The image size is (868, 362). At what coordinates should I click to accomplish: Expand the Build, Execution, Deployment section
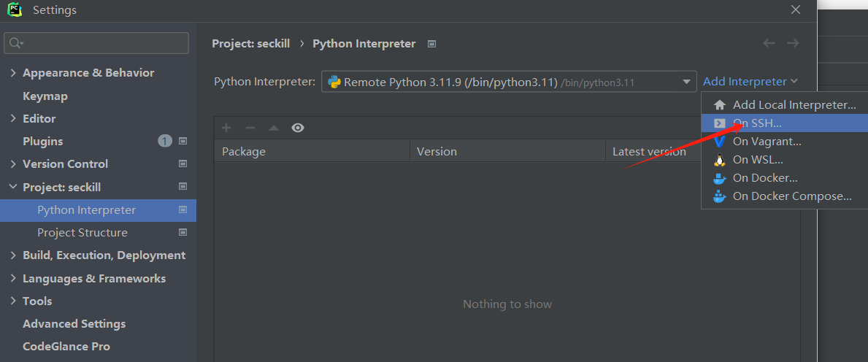(13, 255)
